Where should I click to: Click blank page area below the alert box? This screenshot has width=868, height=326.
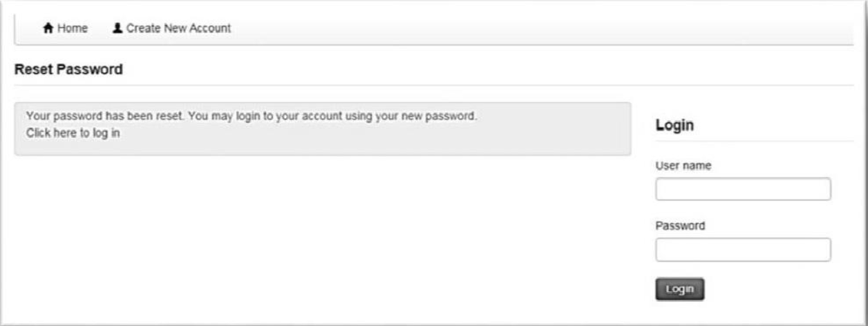click(318, 235)
